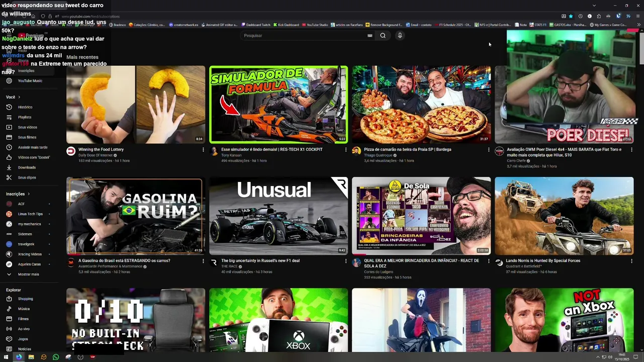The width and height of the screenshot is (644, 362).
Task: Open more options for Russell's F1 deal video
Action: (x=346, y=261)
